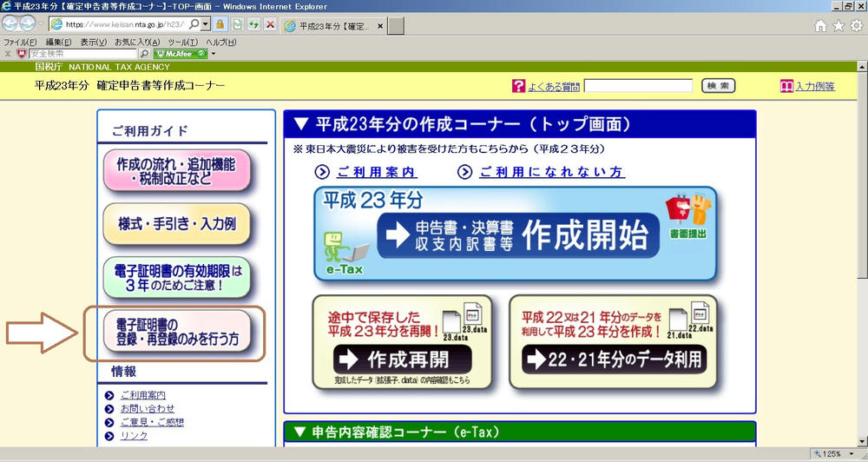
Task: Open Favorites star icon
Action: (838, 25)
